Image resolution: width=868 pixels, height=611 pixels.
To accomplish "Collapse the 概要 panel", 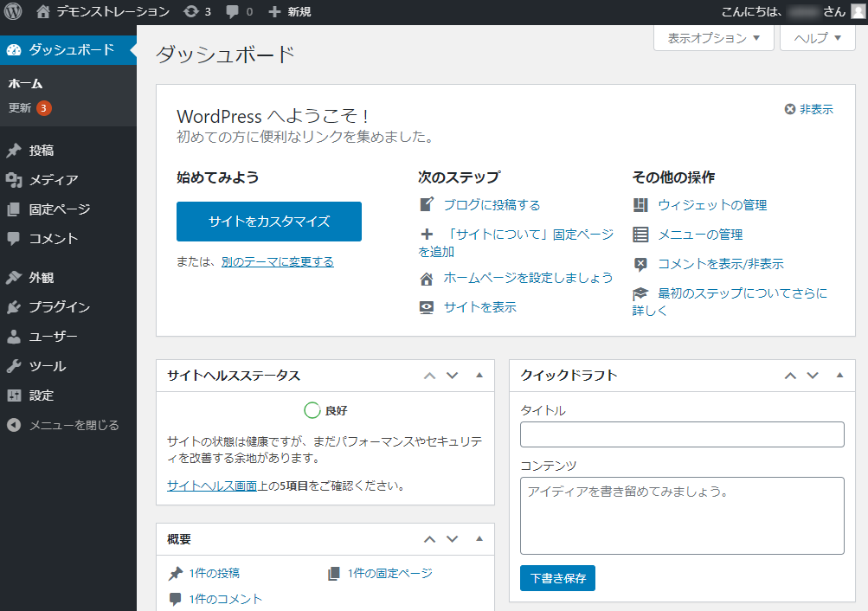I will pyautogui.click(x=479, y=538).
